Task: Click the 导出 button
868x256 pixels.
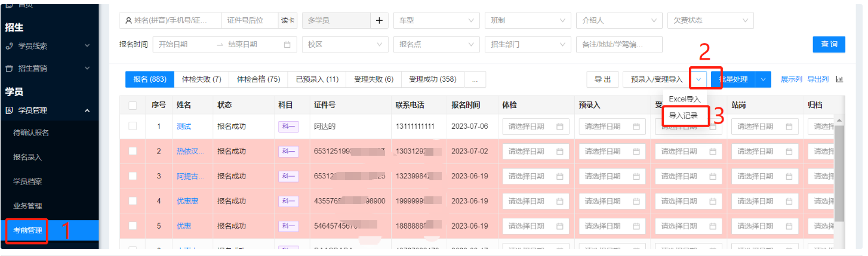Action: [x=602, y=79]
